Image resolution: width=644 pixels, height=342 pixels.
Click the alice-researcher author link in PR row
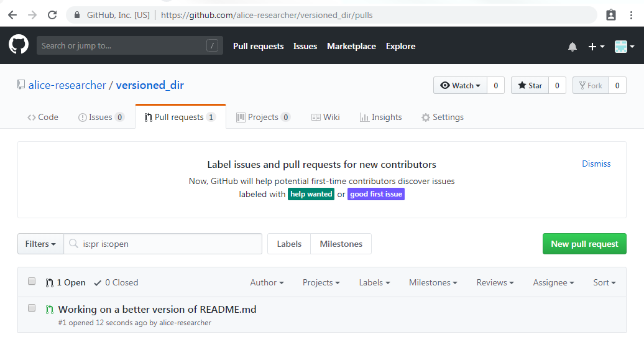185,323
